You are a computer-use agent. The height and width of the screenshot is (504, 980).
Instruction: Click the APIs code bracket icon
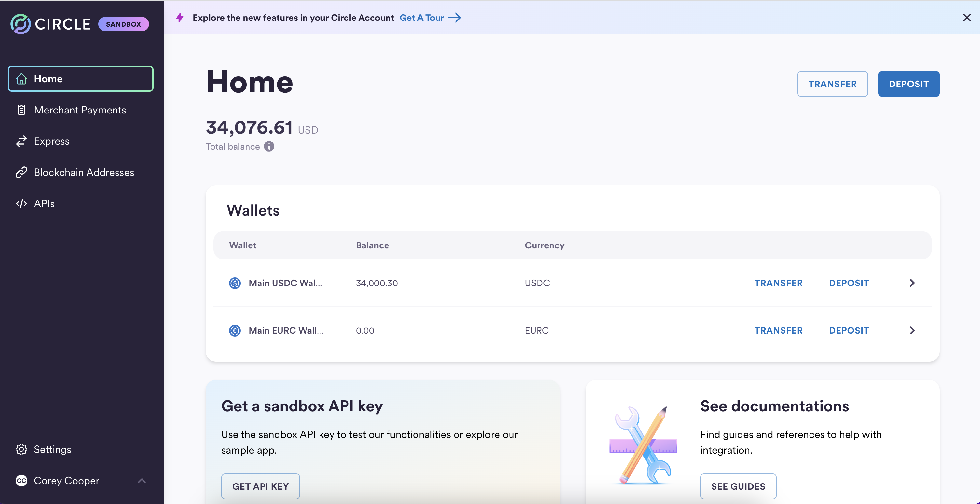click(x=21, y=203)
